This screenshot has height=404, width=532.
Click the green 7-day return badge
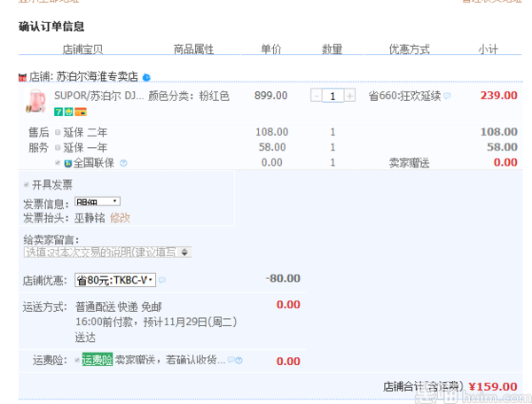click(58, 112)
